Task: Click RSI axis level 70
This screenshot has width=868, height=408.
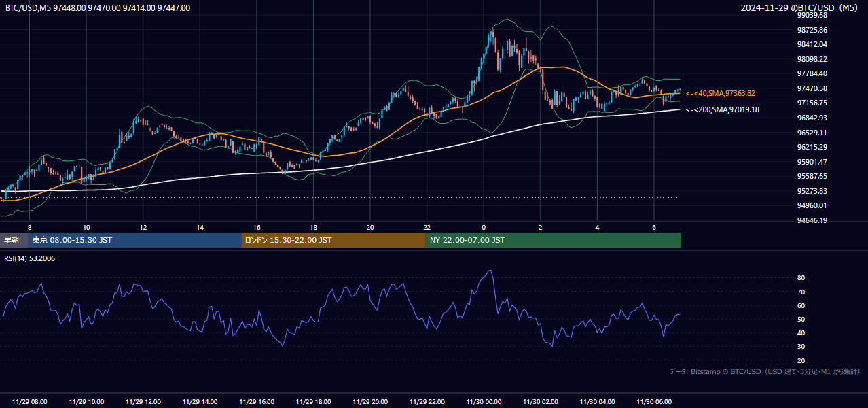Action: [801, 292]
